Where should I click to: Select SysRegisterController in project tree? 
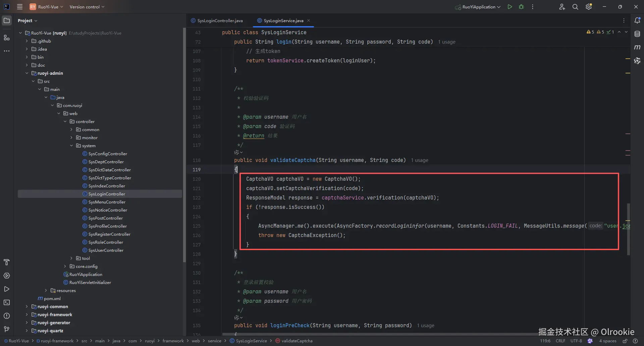[x=109, y=234]
